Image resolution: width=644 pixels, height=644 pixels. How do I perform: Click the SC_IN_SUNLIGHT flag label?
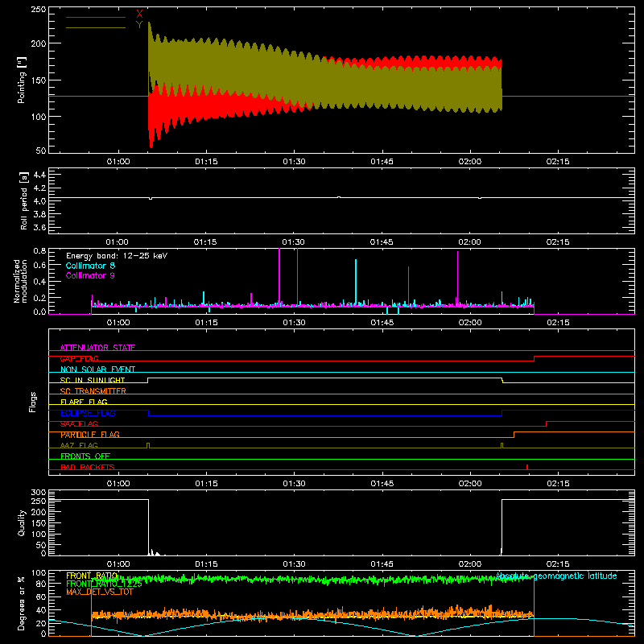(93, 380)
